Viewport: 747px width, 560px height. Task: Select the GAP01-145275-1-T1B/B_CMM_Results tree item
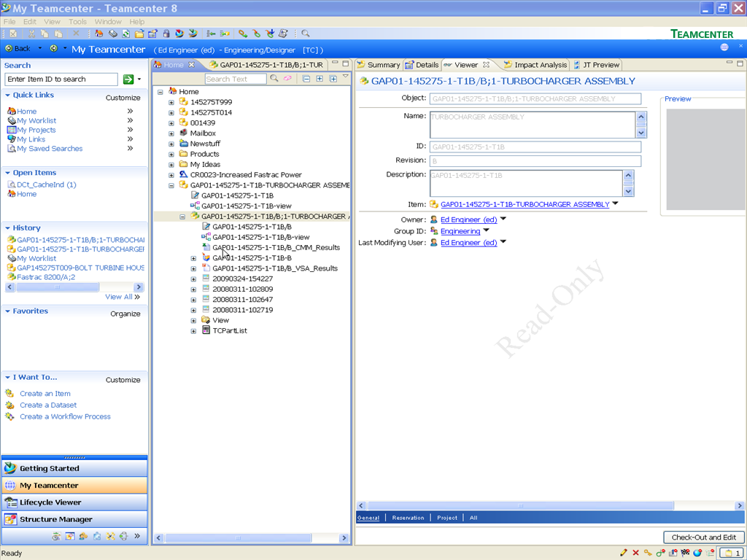pos(276,248)
